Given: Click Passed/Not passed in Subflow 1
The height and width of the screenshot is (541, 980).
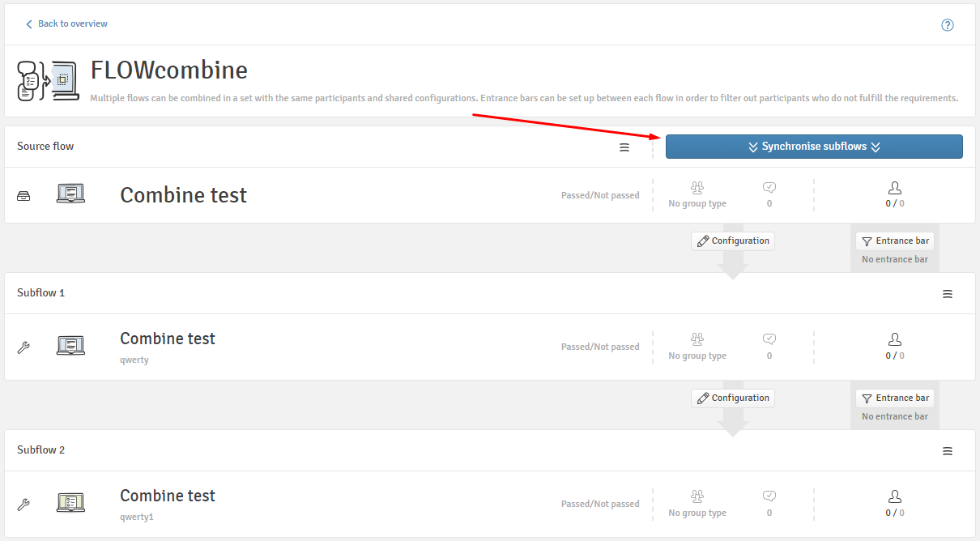Looking at the screenshot, I should tap(600, 347).
